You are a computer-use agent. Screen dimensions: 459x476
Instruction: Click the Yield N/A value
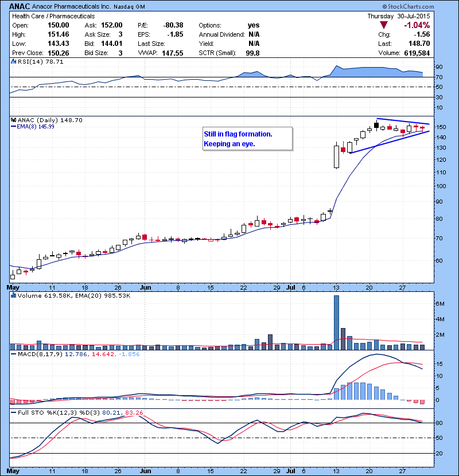click(x=254, y=44)
